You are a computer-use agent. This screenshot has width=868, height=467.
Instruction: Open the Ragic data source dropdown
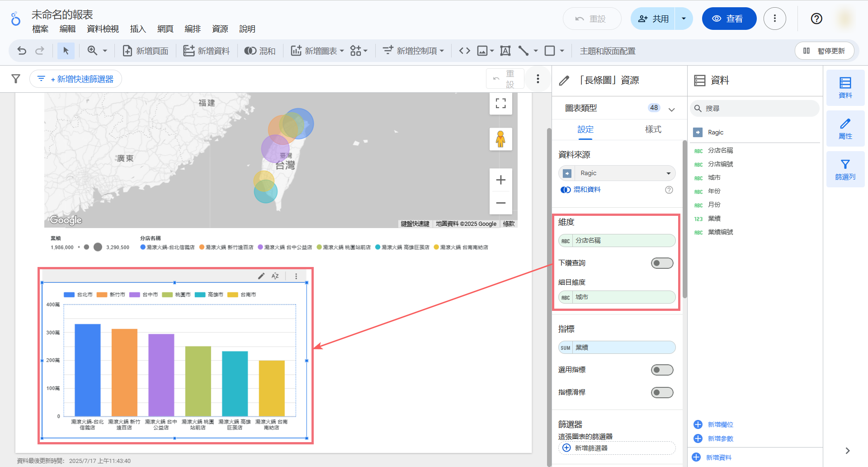click(617, 173)
